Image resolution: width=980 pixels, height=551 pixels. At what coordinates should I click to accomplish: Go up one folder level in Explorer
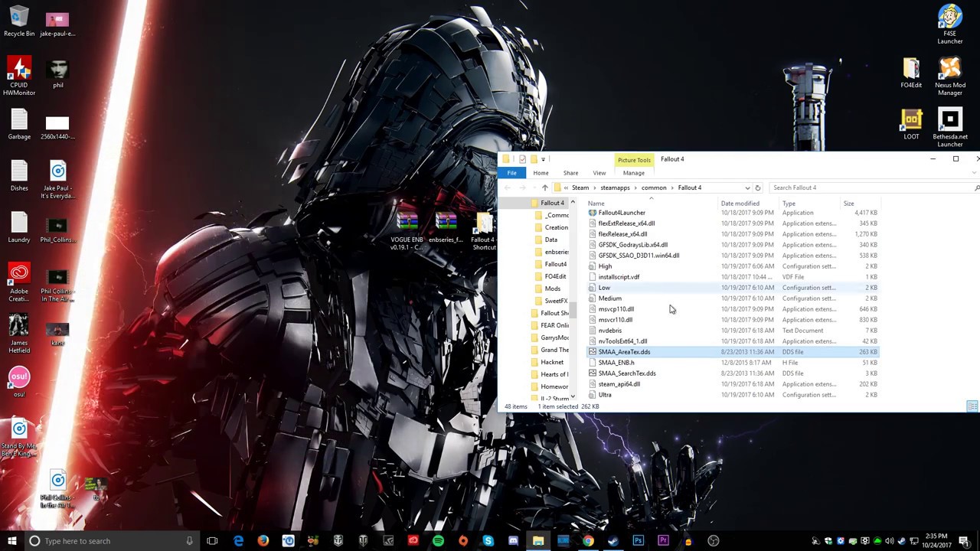pyautogui.click(x=544, y=187)
